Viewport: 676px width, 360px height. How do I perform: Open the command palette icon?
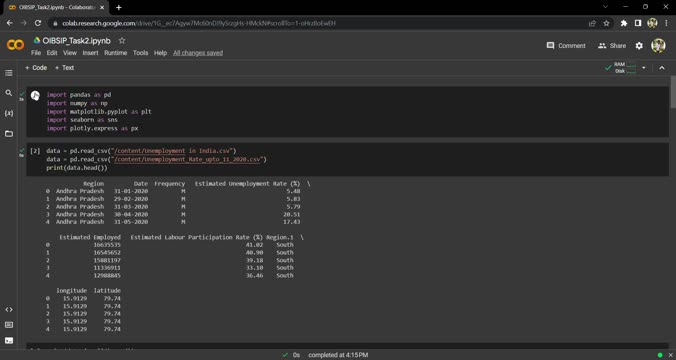click(9, 325)
